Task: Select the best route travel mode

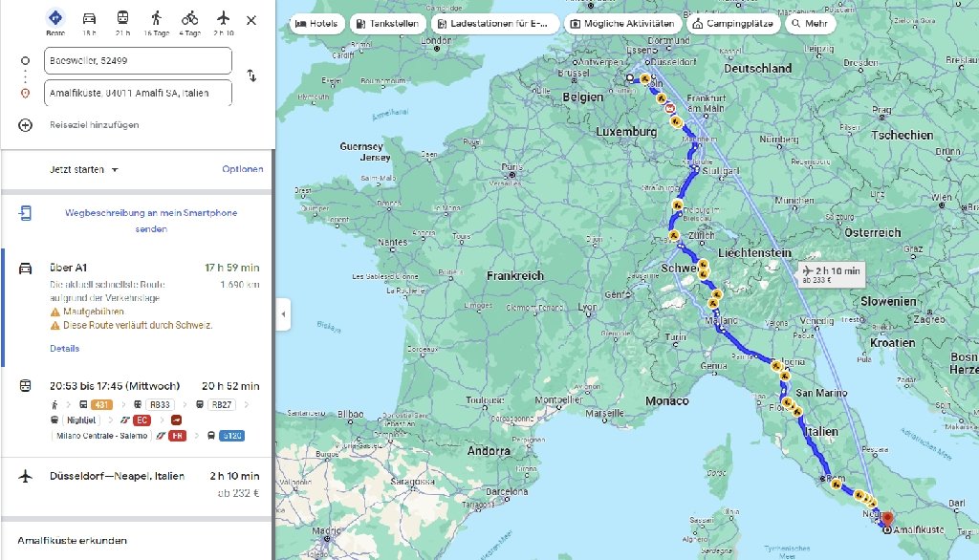Action: [55, 21]
